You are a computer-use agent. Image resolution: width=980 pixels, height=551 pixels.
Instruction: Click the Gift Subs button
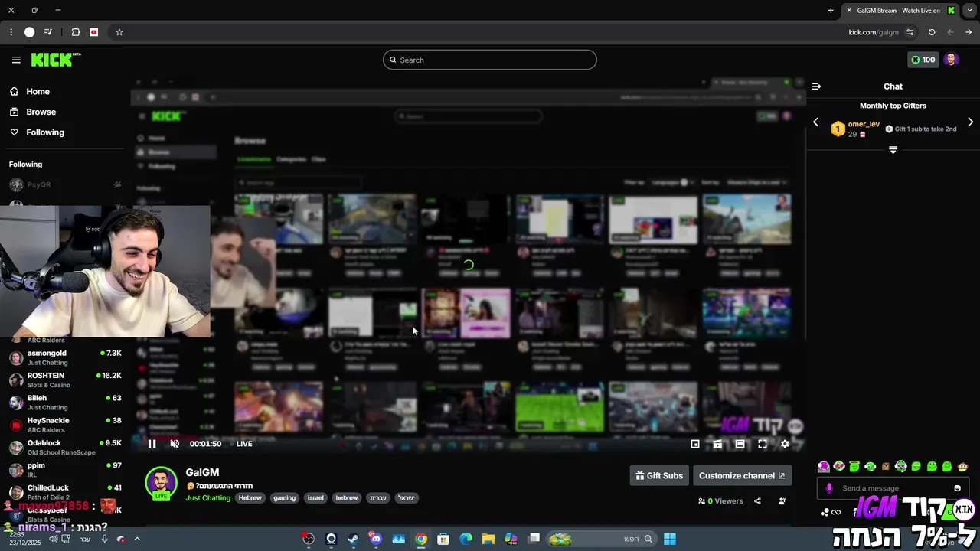pos(659,475)
